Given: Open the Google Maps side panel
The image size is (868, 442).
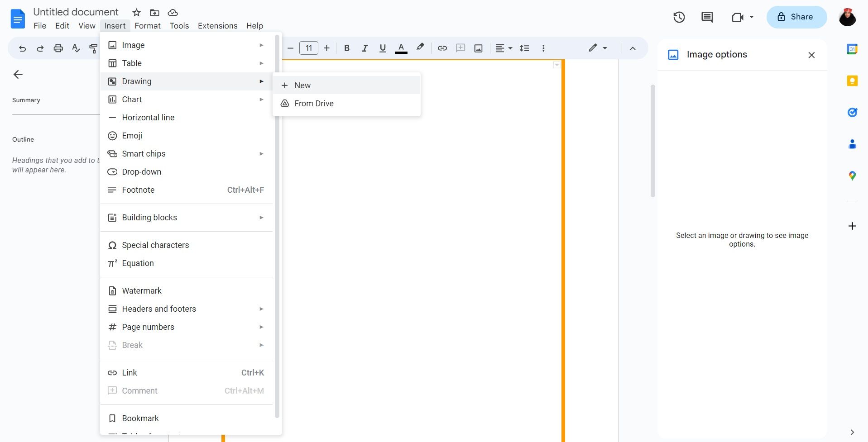Looking at the screenshot, I should [852, 176].
